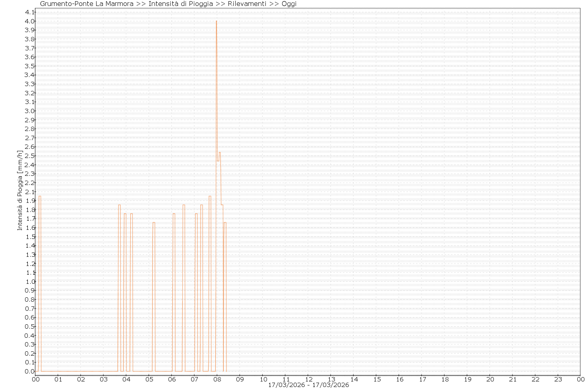This screenshot has height=389, width=588.
Task: Click the 3.0 value on the y-axis
Action: point(30,111)
